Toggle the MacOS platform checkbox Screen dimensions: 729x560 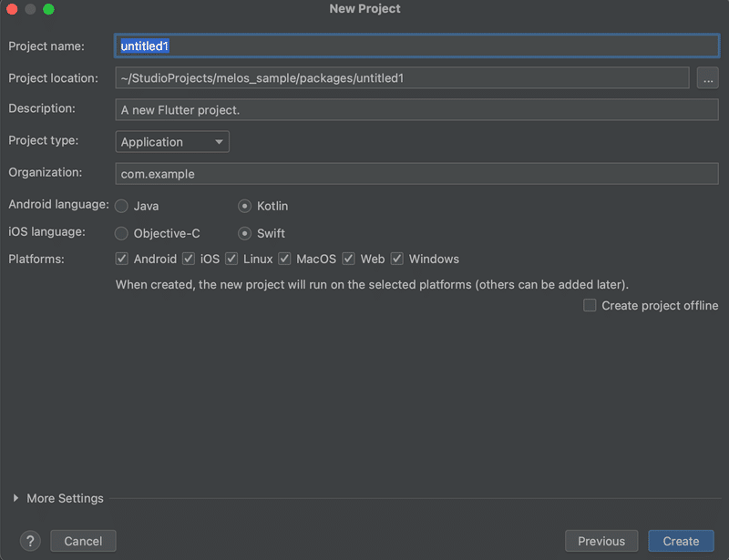[x=284, y=260]
